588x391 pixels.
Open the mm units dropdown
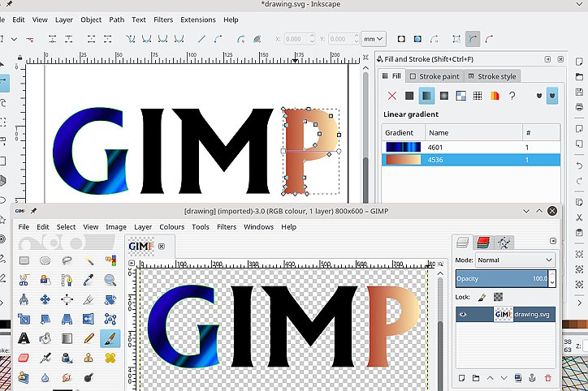click(373, 39)
